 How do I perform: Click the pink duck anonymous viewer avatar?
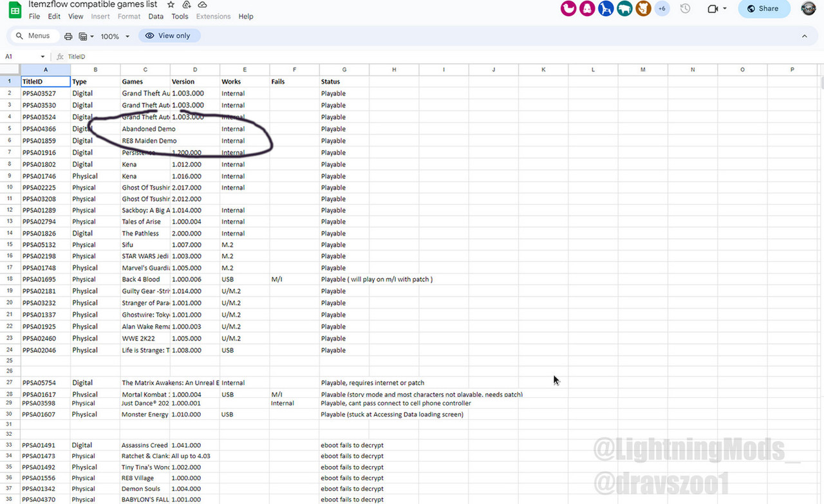pyautogui.click(x=568, y=8)
